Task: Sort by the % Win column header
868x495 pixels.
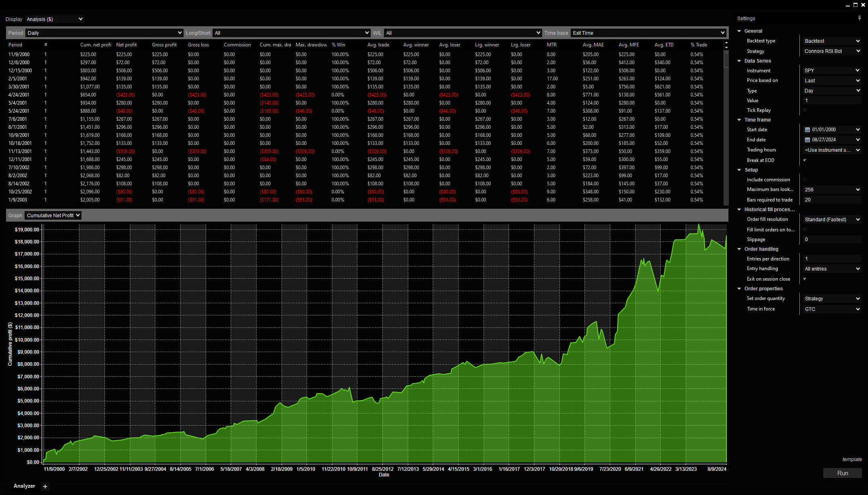Action: point(338,45)
